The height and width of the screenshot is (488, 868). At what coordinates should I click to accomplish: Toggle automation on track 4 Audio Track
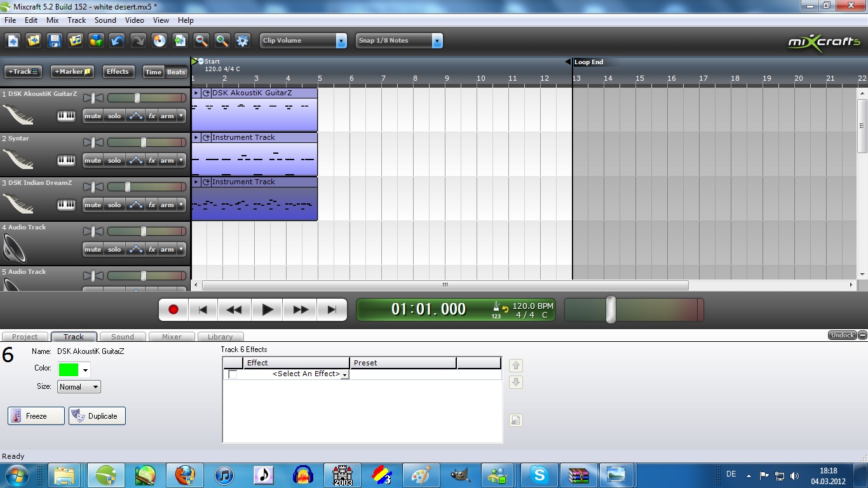point(135,250)
